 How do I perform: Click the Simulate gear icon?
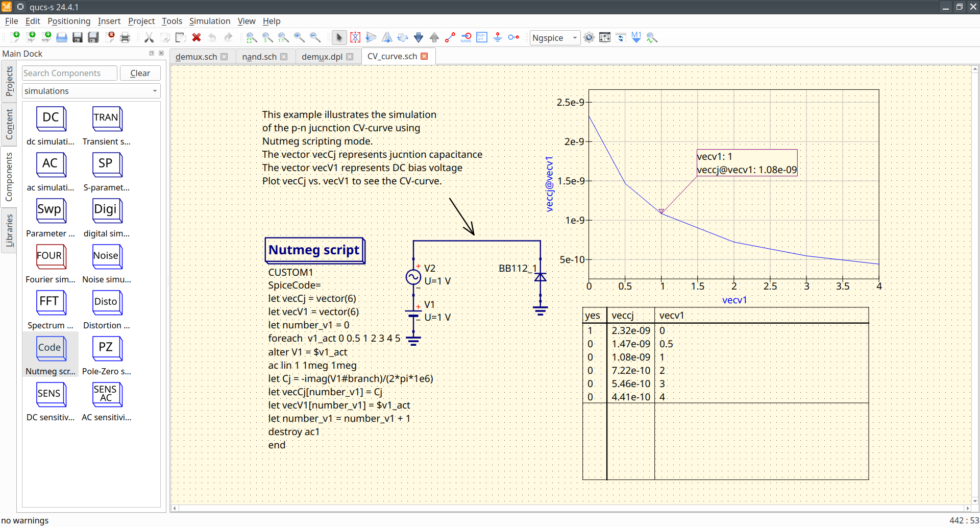pos(589,38)
